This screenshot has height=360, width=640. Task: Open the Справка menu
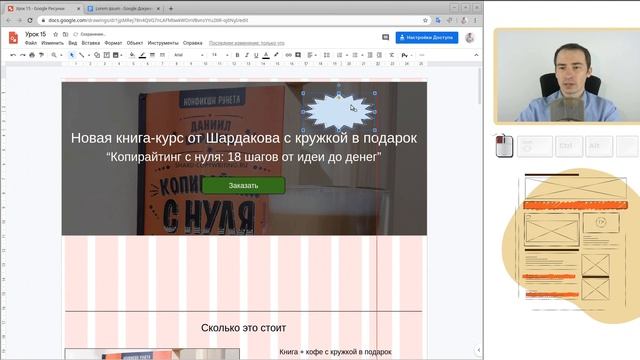click(x=193, y=43)
